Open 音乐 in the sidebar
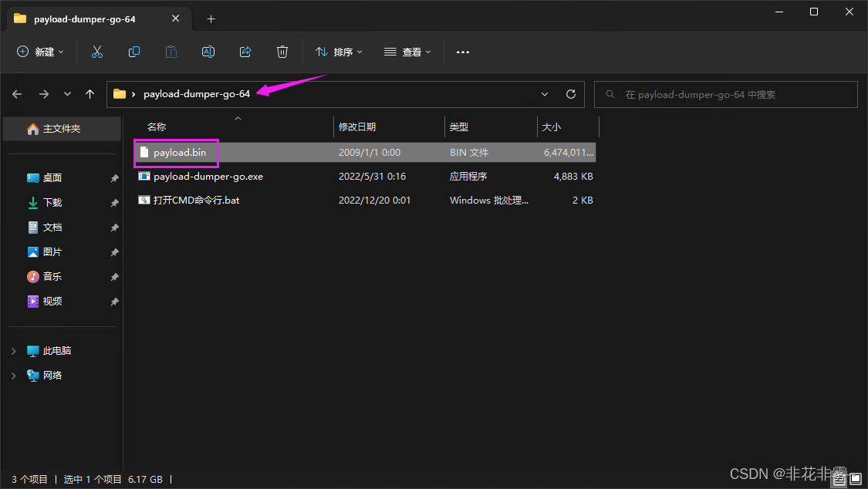868x489 pixels. (x=52, y=277)
